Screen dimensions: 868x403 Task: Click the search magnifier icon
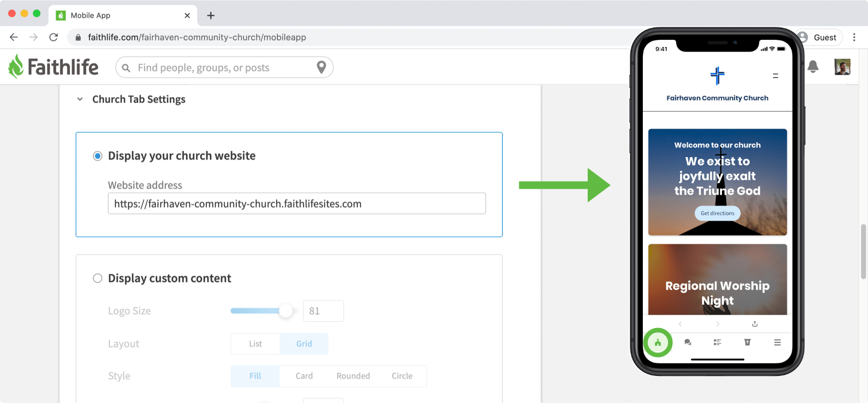coord(126,68)
